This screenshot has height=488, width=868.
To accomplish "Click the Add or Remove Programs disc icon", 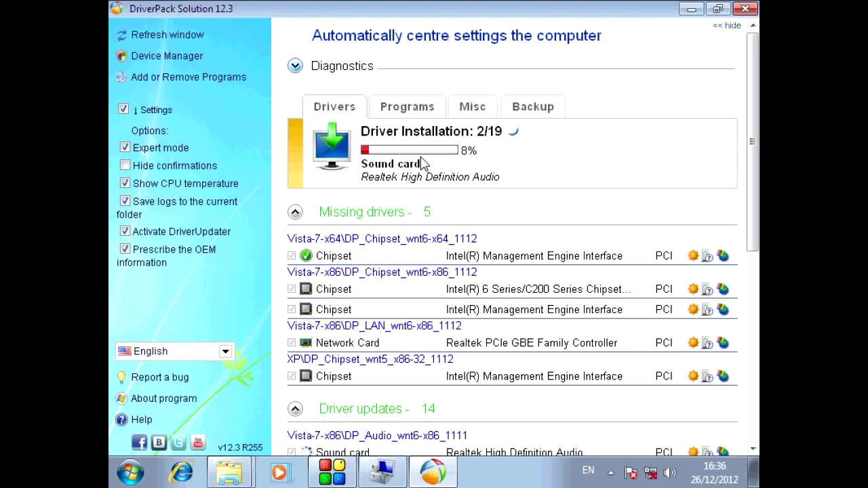I will click(x=121, y=77).
